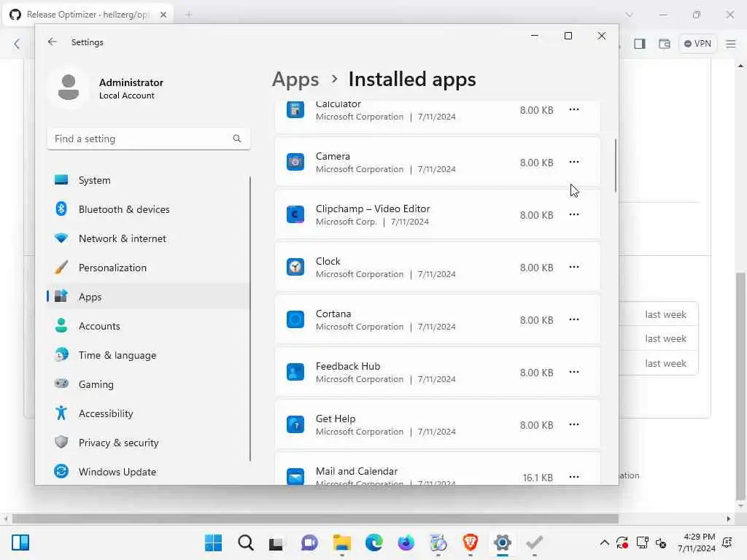The width and height of the screenshot is (747, 560).
Task: Open options menu for Clock
Action: click(574, 267)
